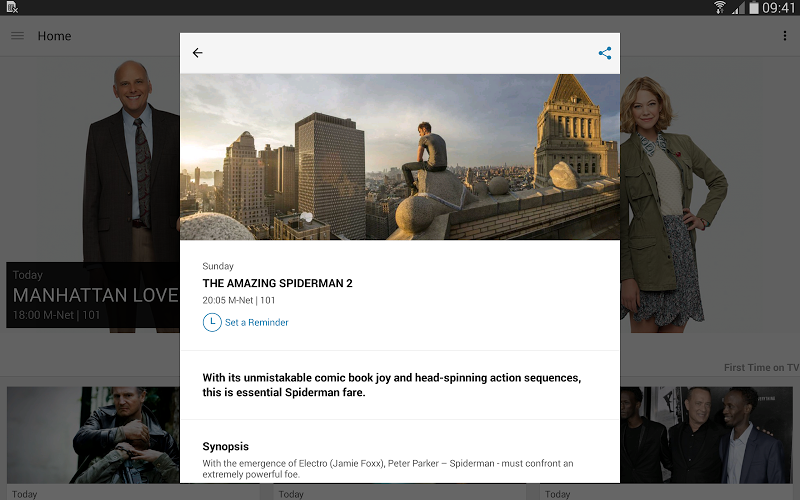Tap the 09:41 clock in status bar

(778, 8)
